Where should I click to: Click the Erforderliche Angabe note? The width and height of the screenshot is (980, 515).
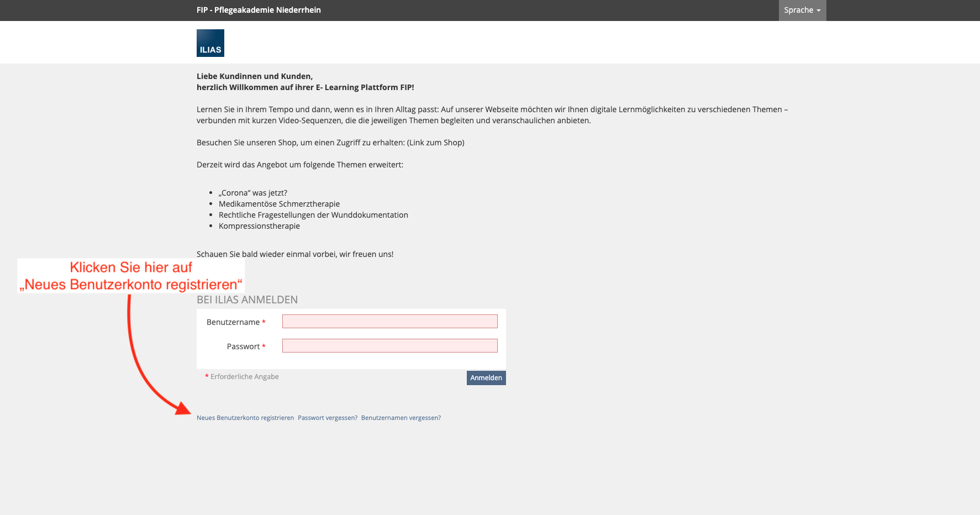[x=242, y=377]
